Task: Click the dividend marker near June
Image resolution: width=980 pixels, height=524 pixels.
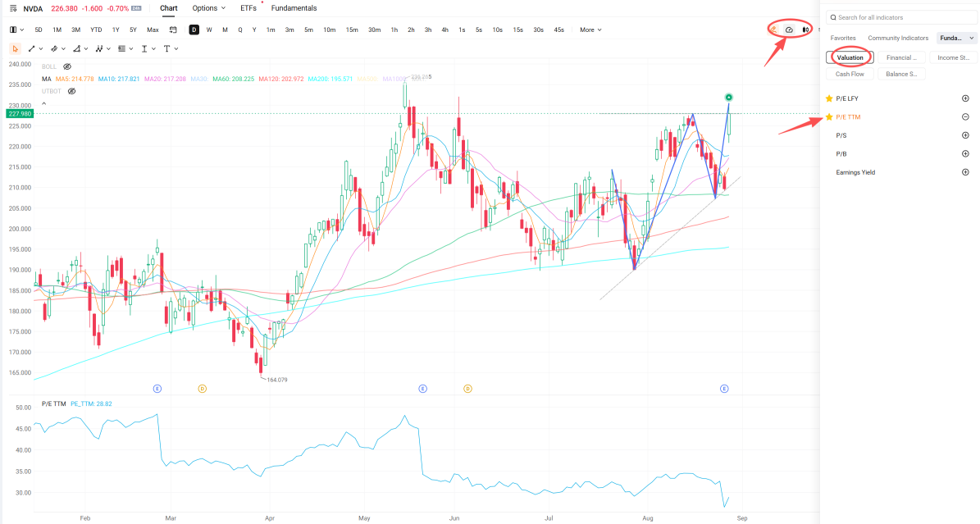Action: tap(467, 389)
